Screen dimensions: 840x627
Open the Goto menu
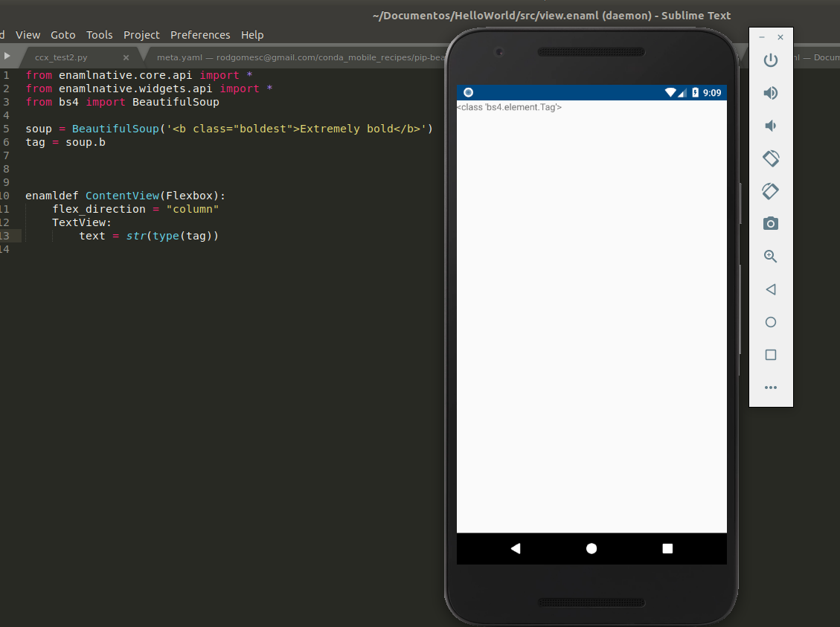63,35
